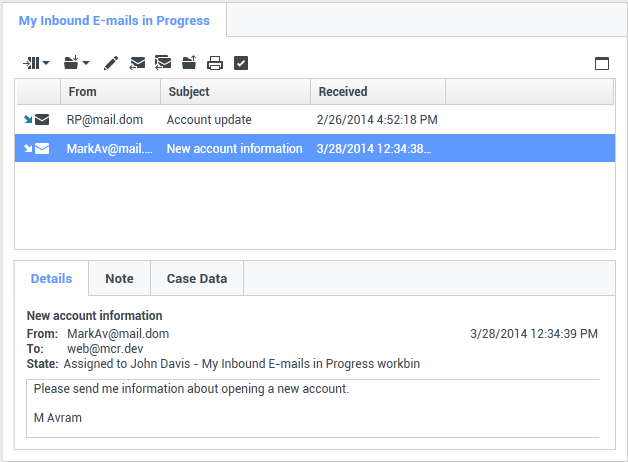Print the selected e-mail

214,63
